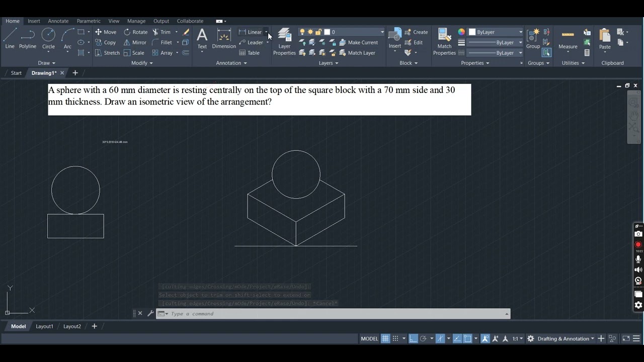Toggle snap mode in status bar
644x362 pixels.
[395, 338]
